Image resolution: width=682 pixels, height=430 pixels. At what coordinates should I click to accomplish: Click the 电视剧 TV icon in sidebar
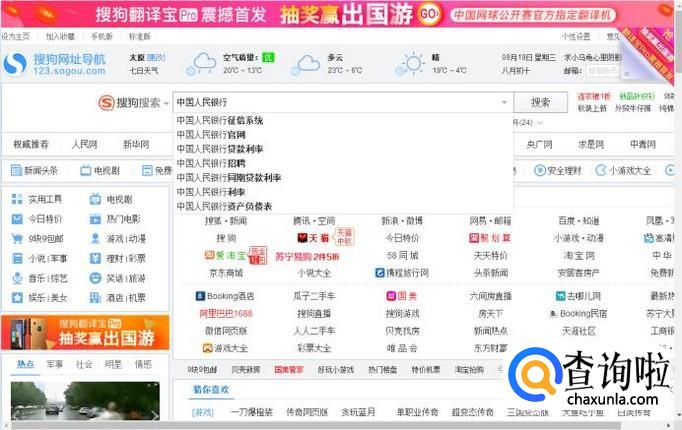95,199
